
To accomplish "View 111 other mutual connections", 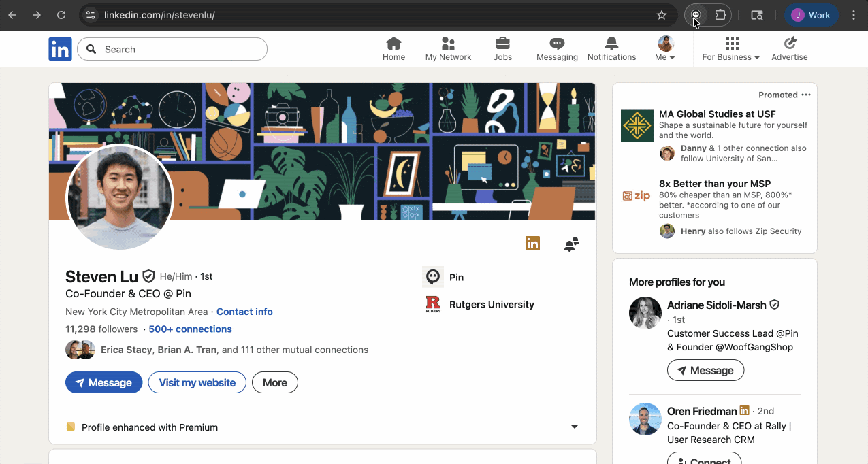I will click(x=295, y=350).
